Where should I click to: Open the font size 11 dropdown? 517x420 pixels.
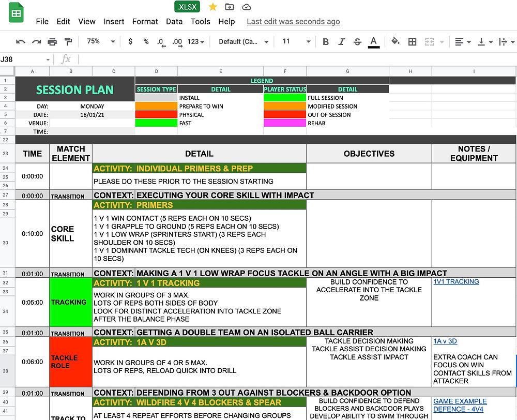(296, 41)
